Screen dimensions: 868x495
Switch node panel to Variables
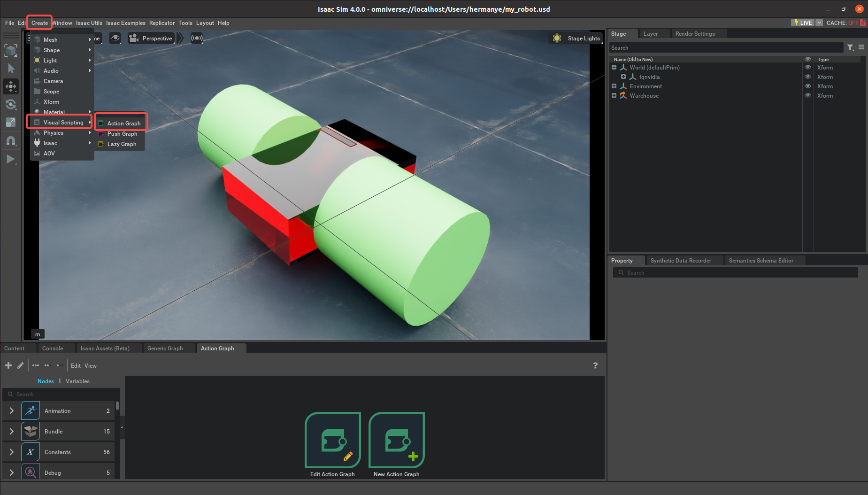tap(77, 381)
